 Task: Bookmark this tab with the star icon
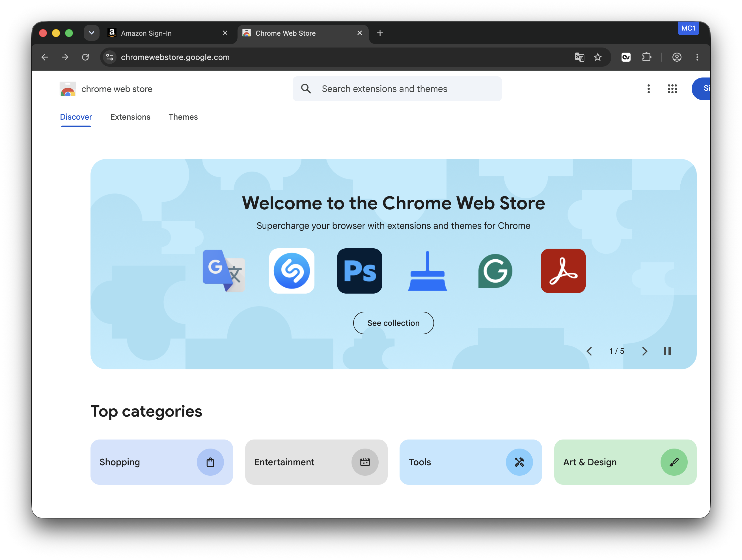click(x=598, y=57)
